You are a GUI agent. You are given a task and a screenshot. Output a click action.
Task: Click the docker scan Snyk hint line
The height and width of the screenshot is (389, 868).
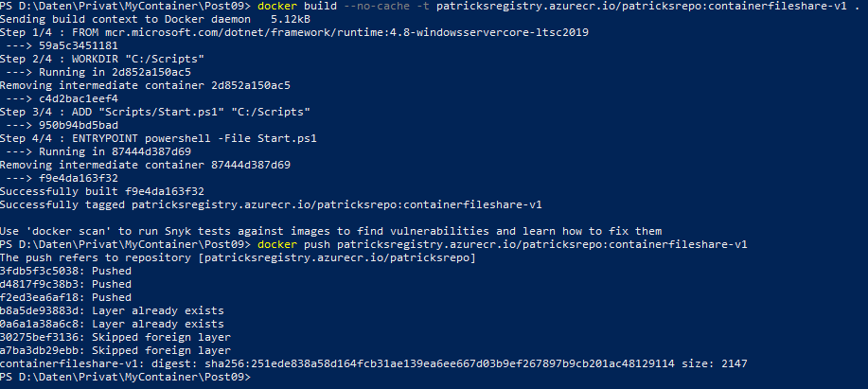(x=331, y=231)
